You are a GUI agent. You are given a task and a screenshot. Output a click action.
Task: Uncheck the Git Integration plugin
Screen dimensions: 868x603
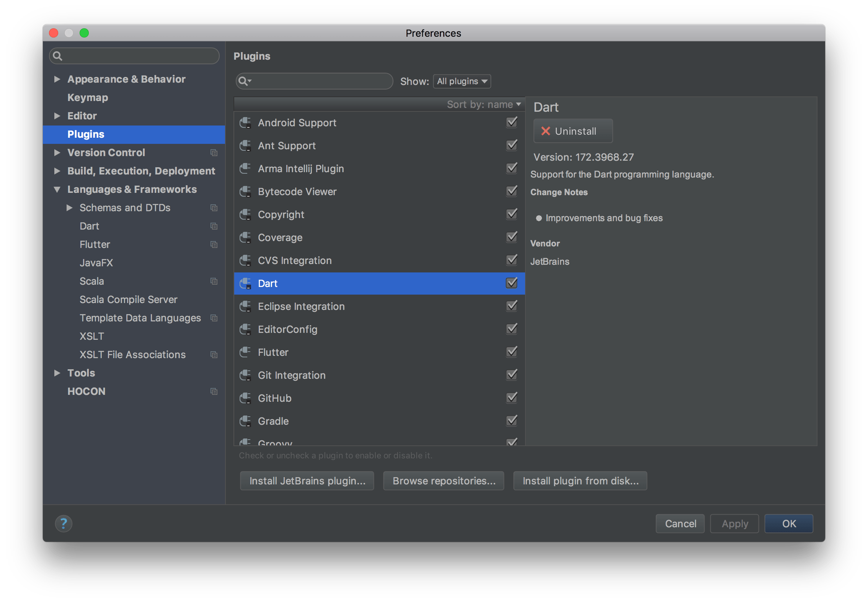pos(512,375)
